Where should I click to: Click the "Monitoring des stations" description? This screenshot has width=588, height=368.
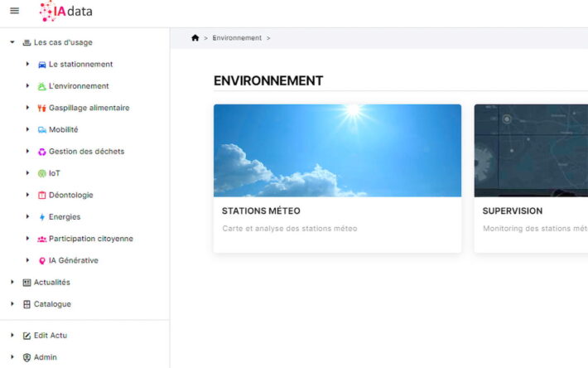(x=535, y=229)
